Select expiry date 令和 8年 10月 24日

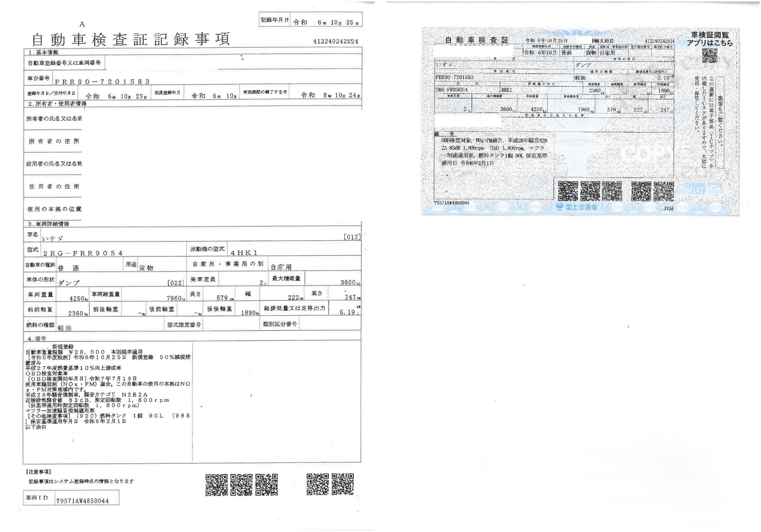[330, 95]
